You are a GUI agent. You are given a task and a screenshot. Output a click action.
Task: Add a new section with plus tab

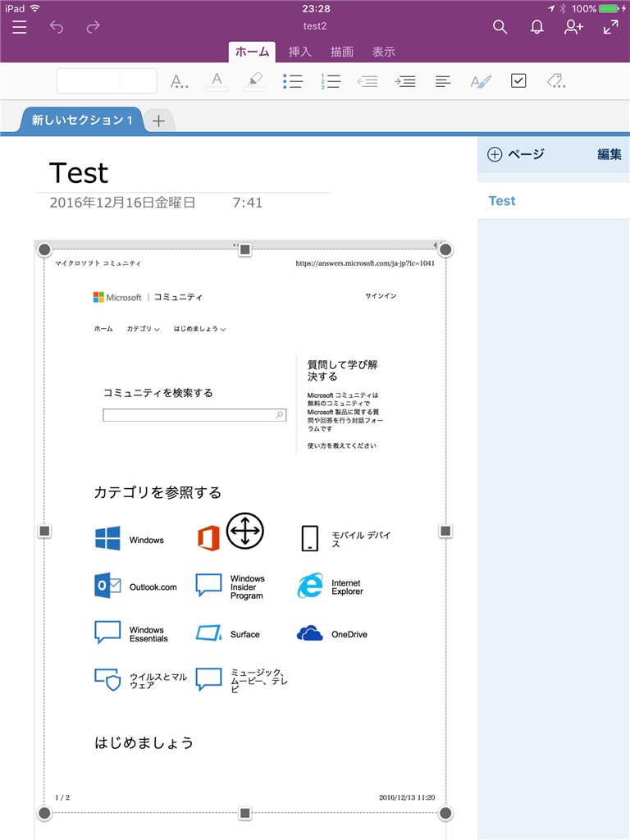[x=158, y=121]
